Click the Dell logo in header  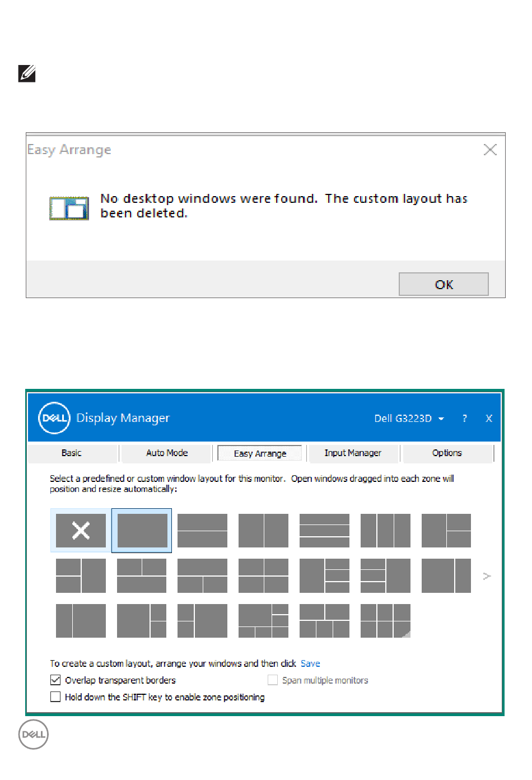pyautogui.click(x=54, y=418)
